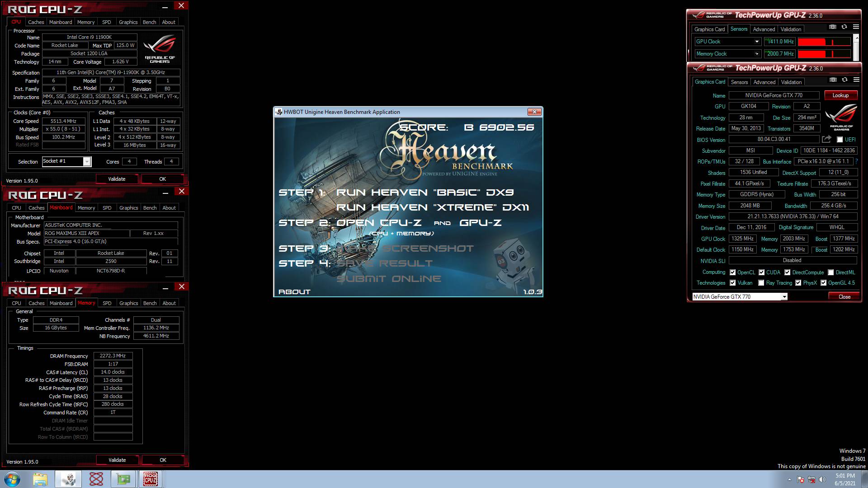Open Validation tab in GPU-Z Graphics Card window

pyautogui.click(x=791, y=82)
